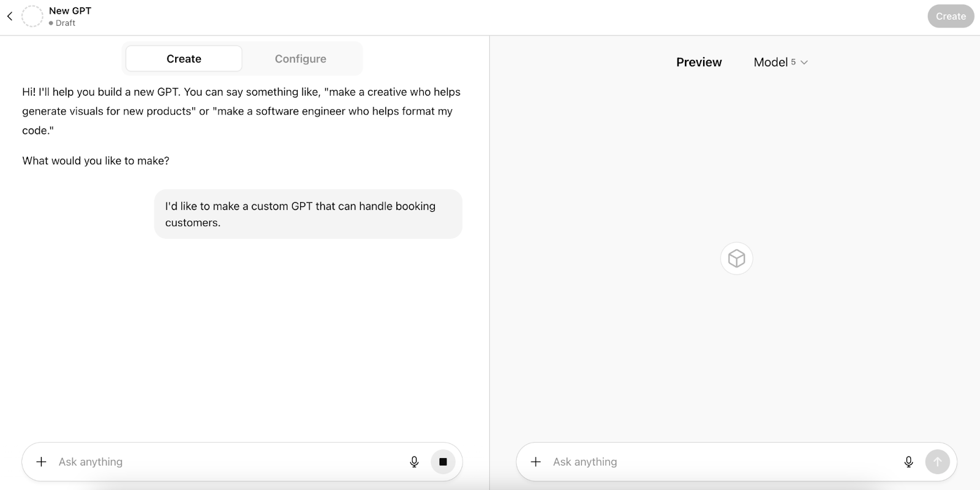Click the Draft status indicator
The image size is (980, 490).
click(62, 23)
